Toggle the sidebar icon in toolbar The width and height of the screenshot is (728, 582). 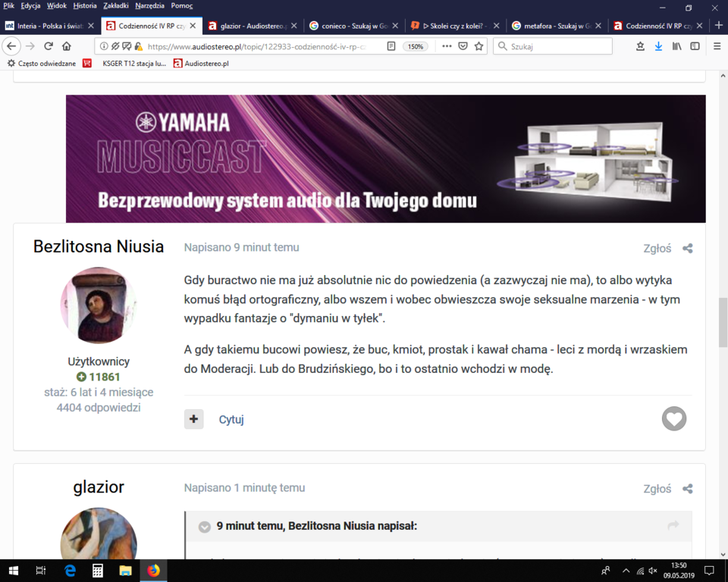(x=695, y=46)
